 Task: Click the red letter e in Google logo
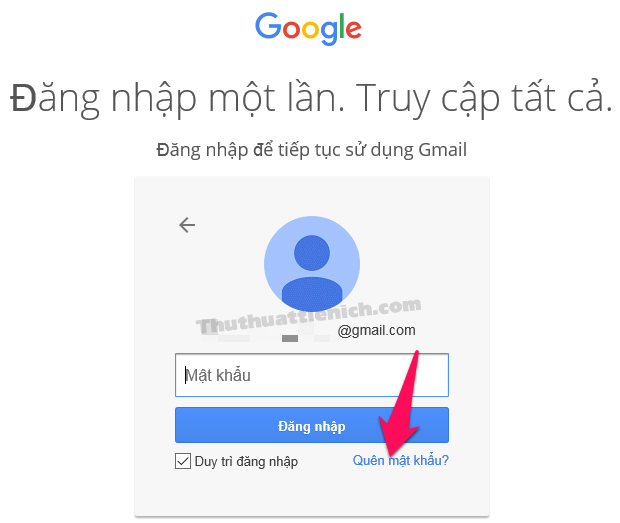click(353, 29)
